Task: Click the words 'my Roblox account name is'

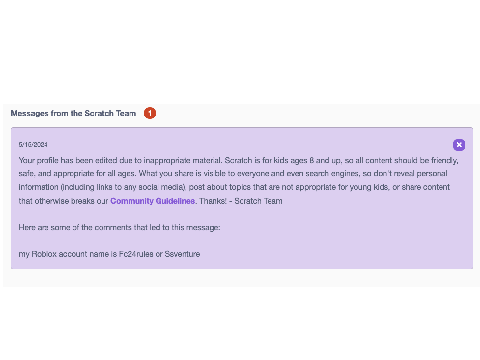Action: 68,254
